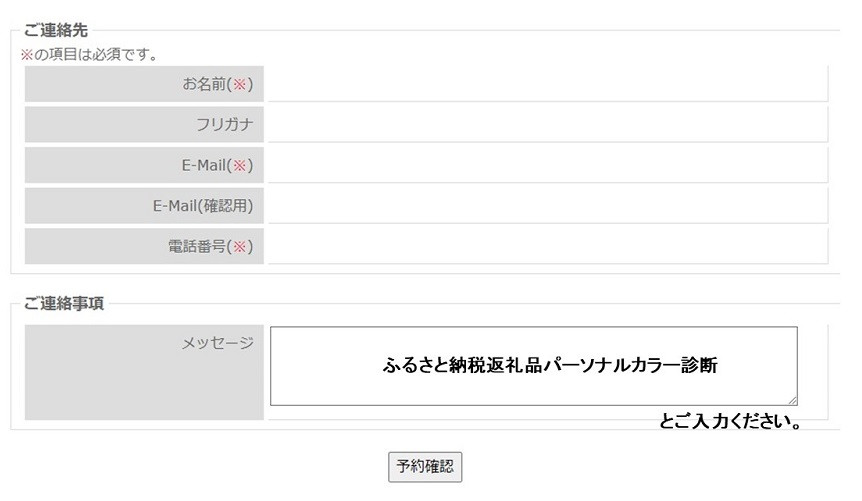Screen dimensions: 862x501
Task: Click the E-Mail(※) label cell
Action: click(x=144, y=165)
